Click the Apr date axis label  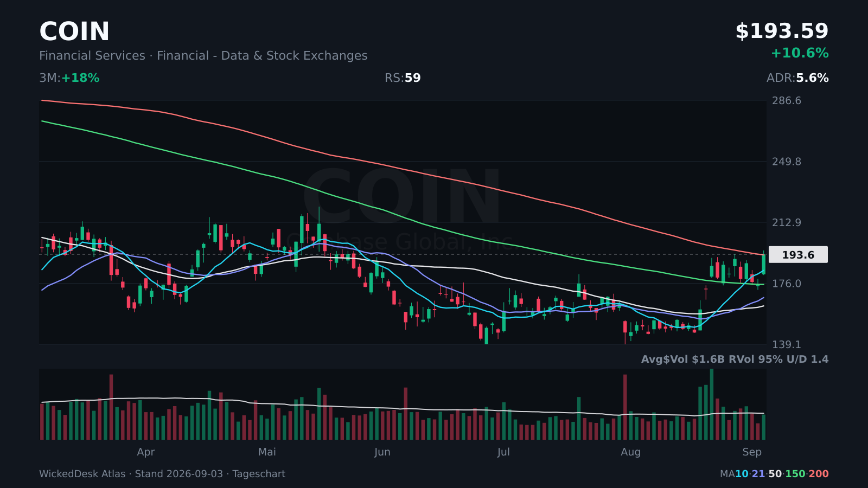(x=146, y=452)
